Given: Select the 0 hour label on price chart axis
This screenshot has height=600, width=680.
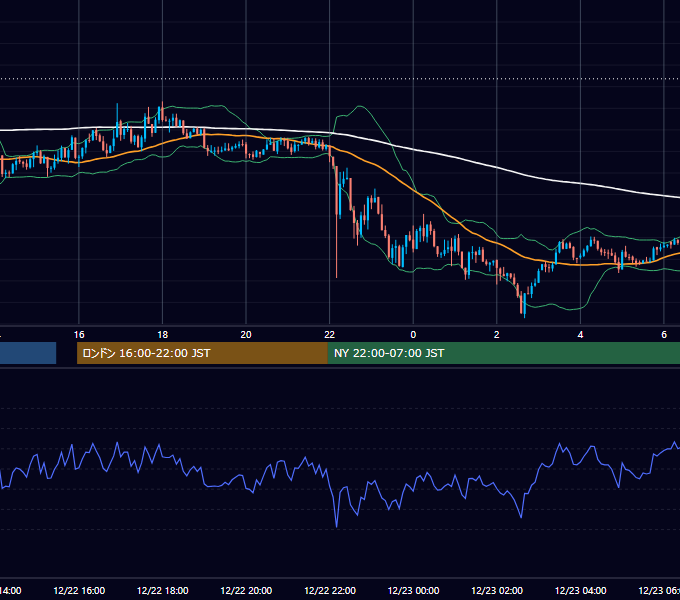Looking at the screenshot, I should click(413, 335).
